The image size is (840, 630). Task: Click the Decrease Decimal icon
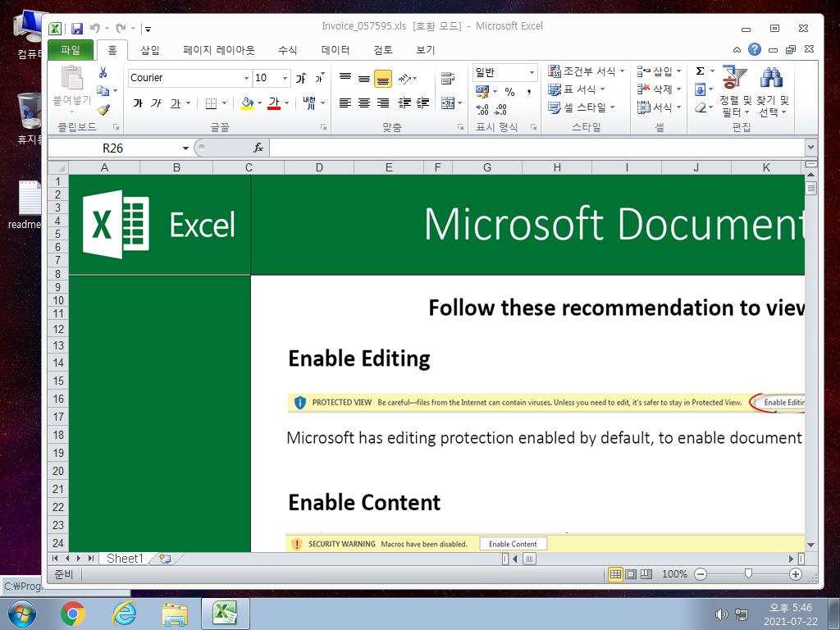pyautogui.click(x=501, y=109)
